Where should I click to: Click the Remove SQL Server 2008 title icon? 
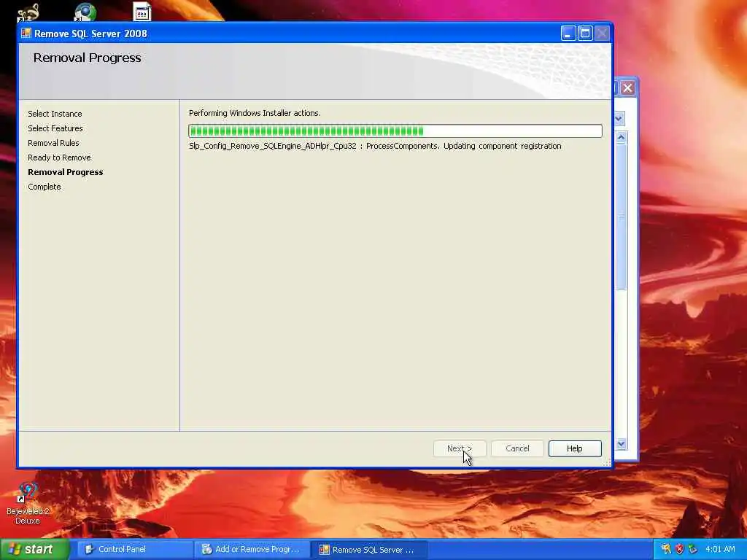click(26, 34)
